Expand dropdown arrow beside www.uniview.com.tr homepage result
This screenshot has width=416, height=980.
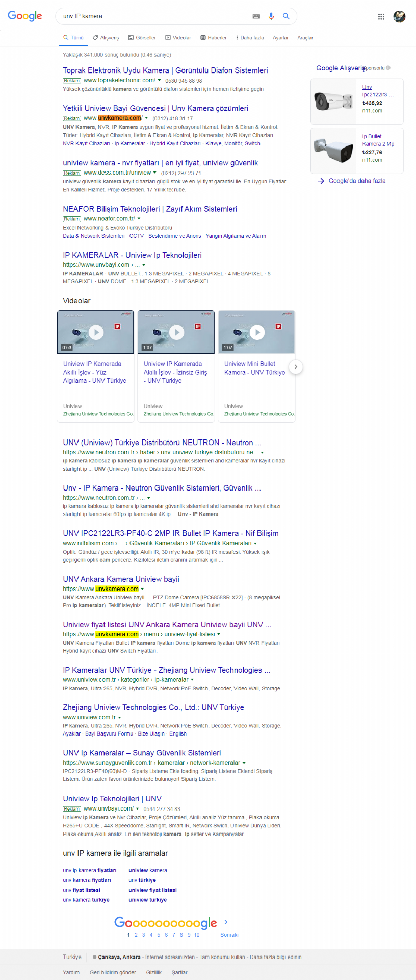coord(119,718)
